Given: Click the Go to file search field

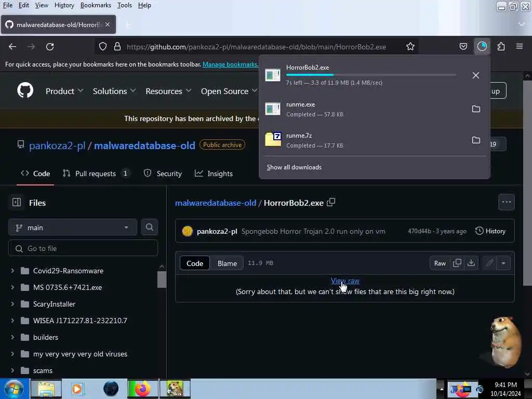Looking at the screenshot, I should tap(83, 248).
